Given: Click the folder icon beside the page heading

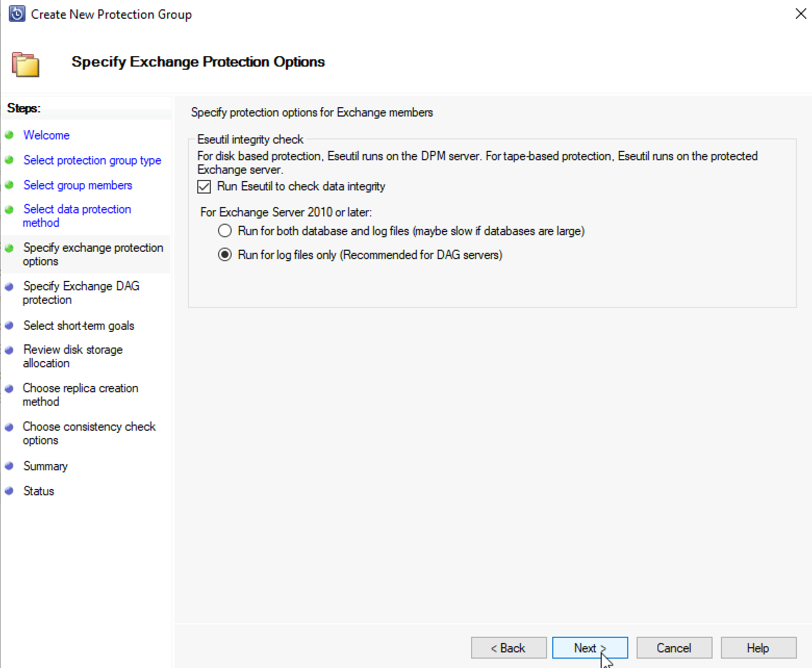Looking at the screenshot, I should coord(26,65).
